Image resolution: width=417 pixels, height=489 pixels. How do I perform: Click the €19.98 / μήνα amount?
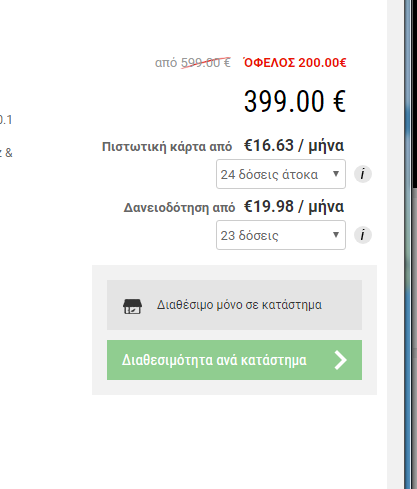click(294, 207)
